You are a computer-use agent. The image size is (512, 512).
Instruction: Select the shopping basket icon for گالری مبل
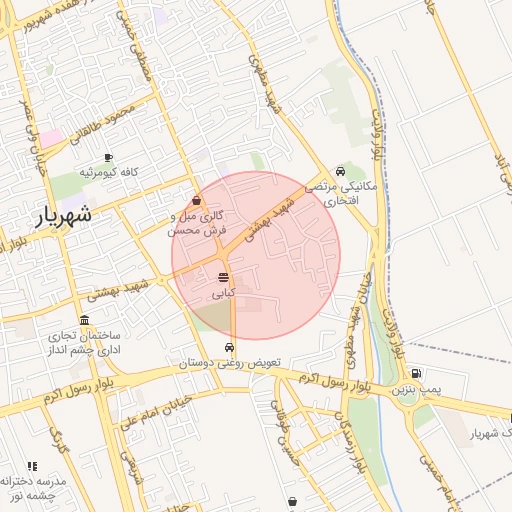click(197, 200)
